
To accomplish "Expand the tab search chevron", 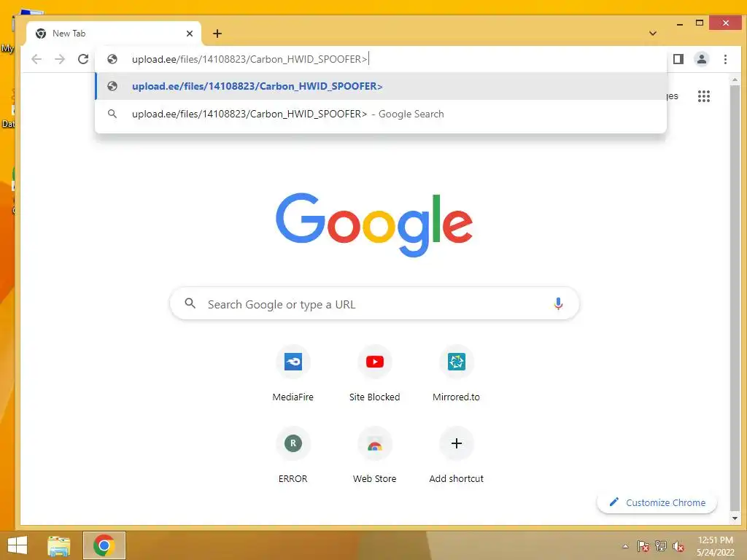I will [653, 34].
